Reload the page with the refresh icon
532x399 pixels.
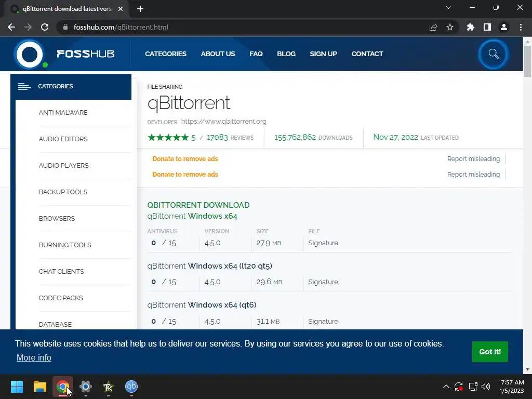pos(45,27)
